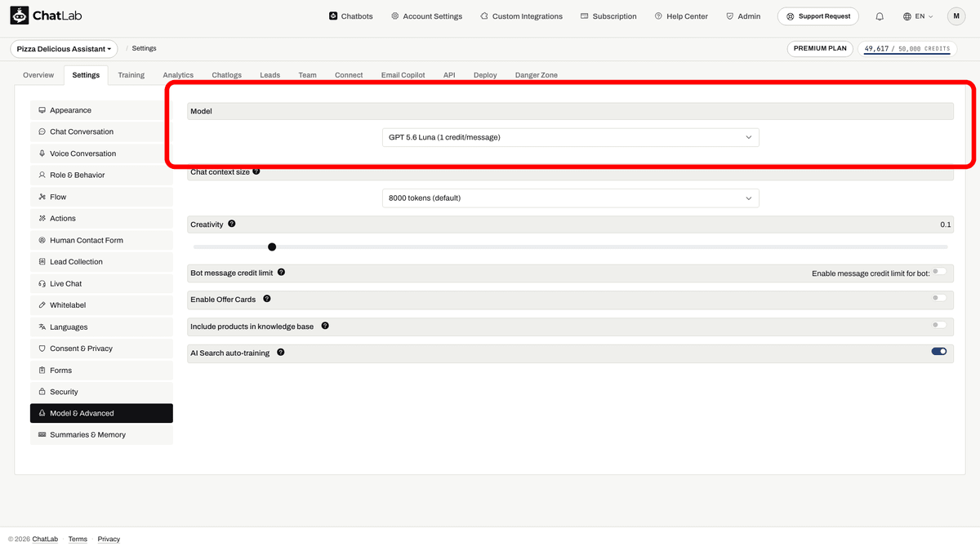Click the ChatLab robot logo icon

[20, 16]
